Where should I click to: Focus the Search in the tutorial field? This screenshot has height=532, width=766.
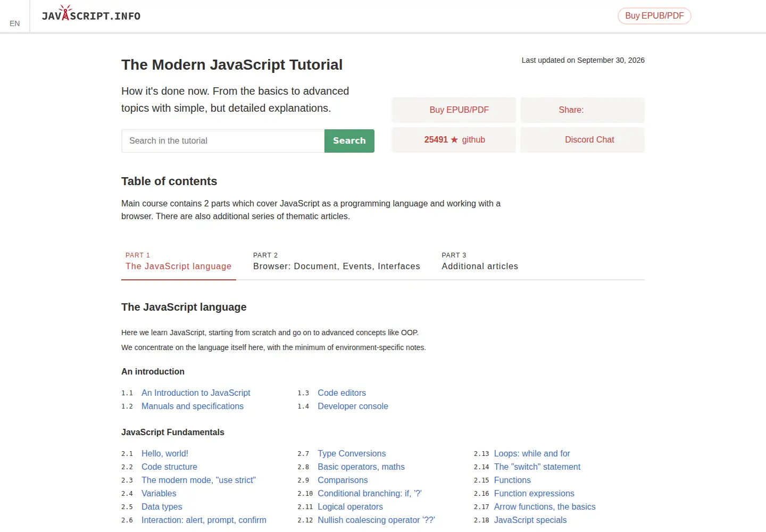coord(223,141)
